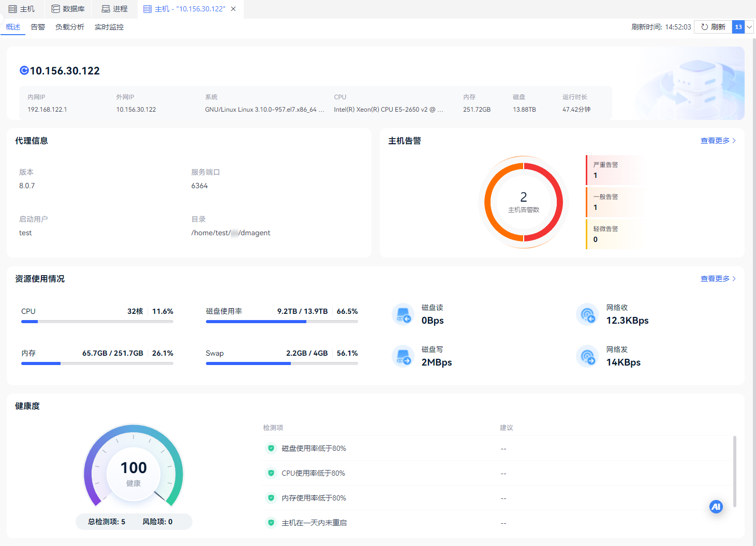Click the host alarm donut chart
This screenshot has height=546, width=756.
point(524,202)
